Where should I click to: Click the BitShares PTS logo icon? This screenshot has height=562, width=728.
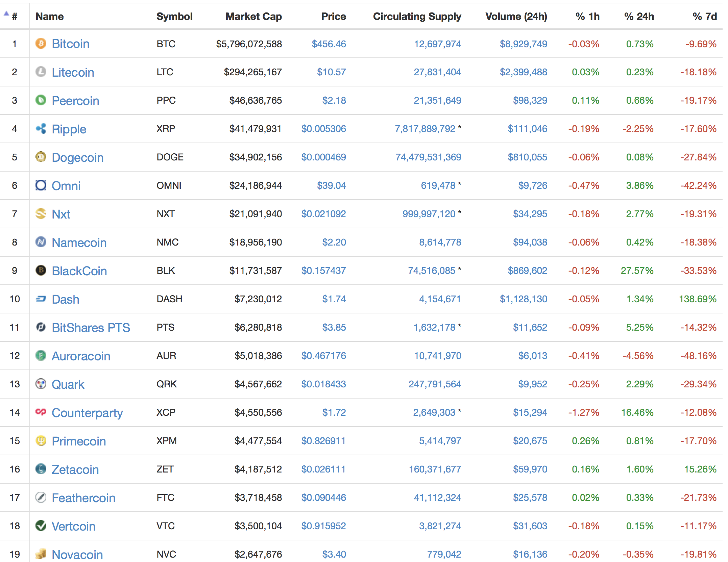[x=41, y=327]
